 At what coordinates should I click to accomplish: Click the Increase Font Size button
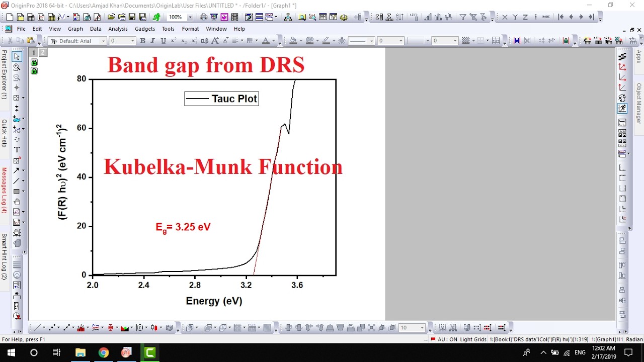[x=215, y=41]
